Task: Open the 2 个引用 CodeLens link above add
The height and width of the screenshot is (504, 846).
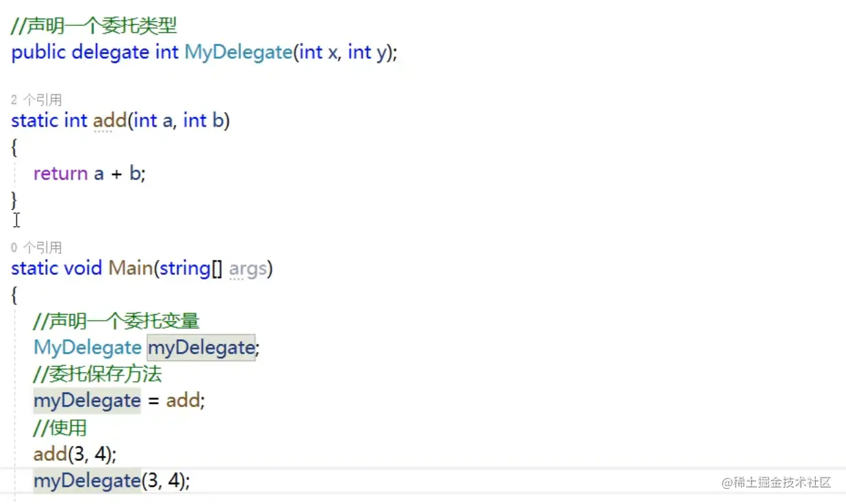Action: coord(36,100)
